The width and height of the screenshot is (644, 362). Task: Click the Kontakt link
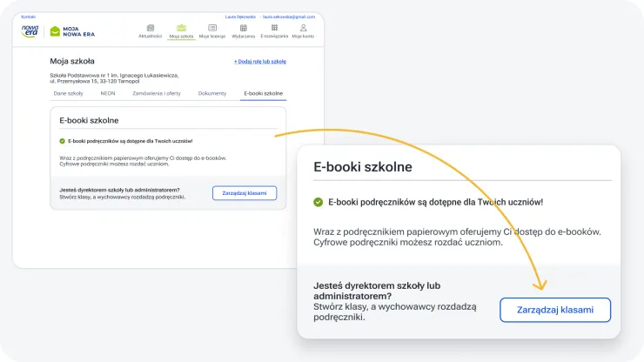click(28, 17)
